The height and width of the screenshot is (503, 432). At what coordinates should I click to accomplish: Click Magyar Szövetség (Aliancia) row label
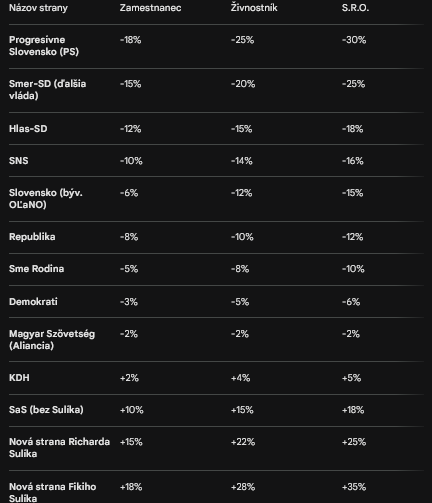(52, 340)
